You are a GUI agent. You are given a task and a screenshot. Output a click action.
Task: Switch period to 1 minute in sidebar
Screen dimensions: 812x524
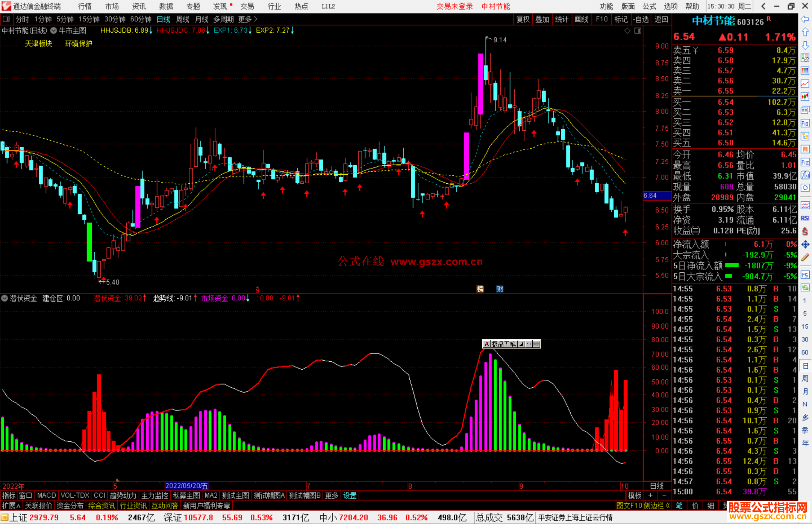805,301
